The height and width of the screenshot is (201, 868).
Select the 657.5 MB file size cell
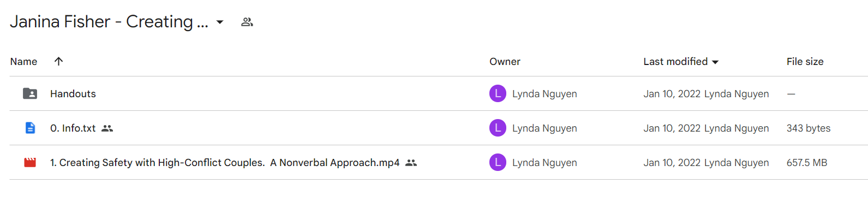click(807, 163)
